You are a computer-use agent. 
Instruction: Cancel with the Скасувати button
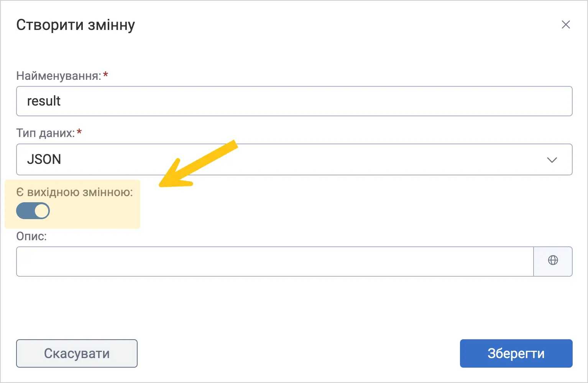[x=77, y=353]
